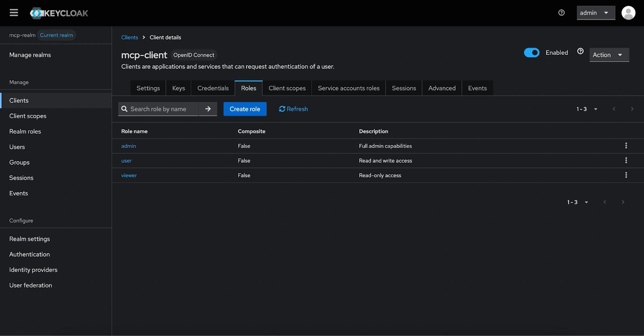Viewport: 644px width, 336px height.
Task: Switch to the Sessions tab
Action: (404, 88)
